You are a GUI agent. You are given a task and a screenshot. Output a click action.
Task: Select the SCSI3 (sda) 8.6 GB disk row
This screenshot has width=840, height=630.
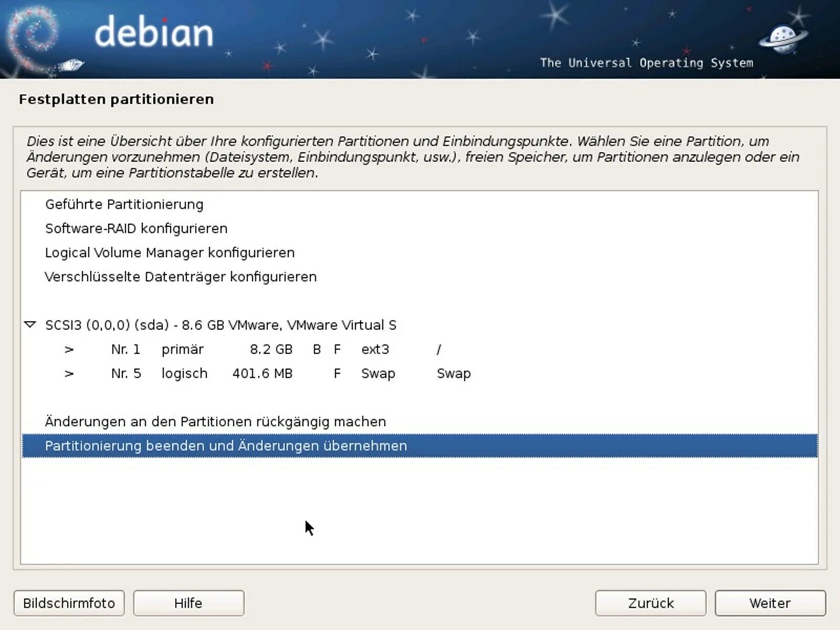pyautogui.click(x=419, y=325)
